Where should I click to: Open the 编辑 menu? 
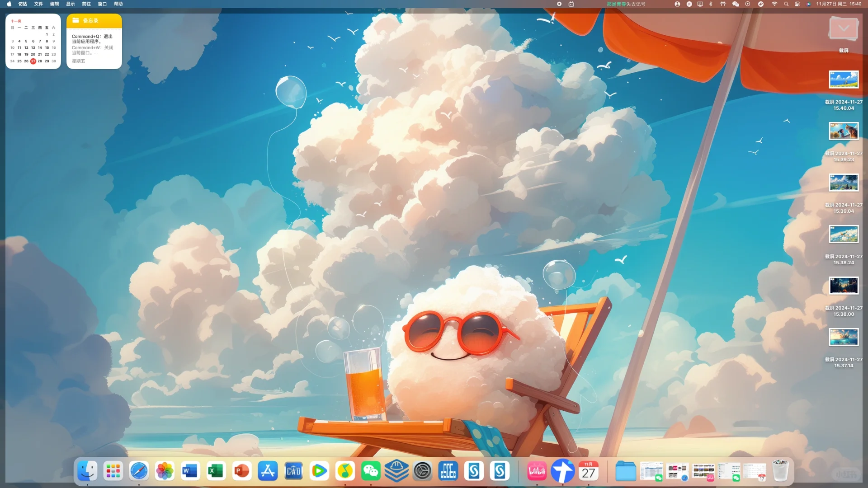click(x=54, y=4)
